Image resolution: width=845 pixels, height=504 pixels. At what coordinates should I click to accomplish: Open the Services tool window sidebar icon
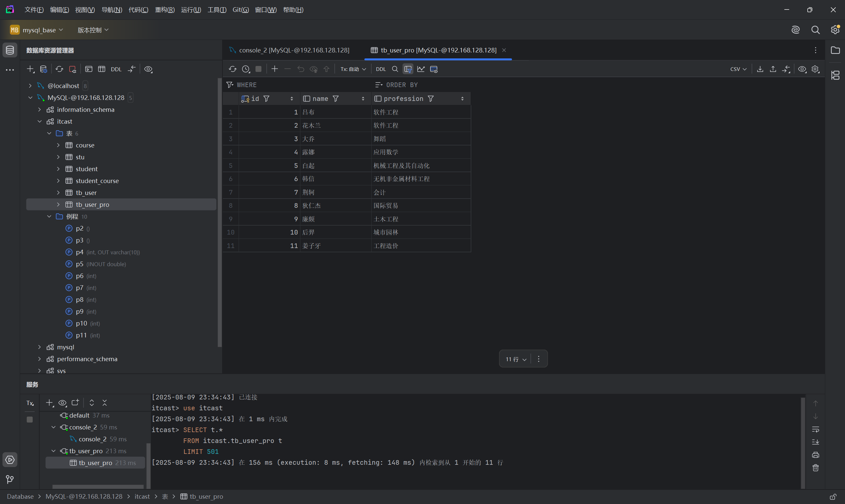pyautogui.click(x=10, y=459)
